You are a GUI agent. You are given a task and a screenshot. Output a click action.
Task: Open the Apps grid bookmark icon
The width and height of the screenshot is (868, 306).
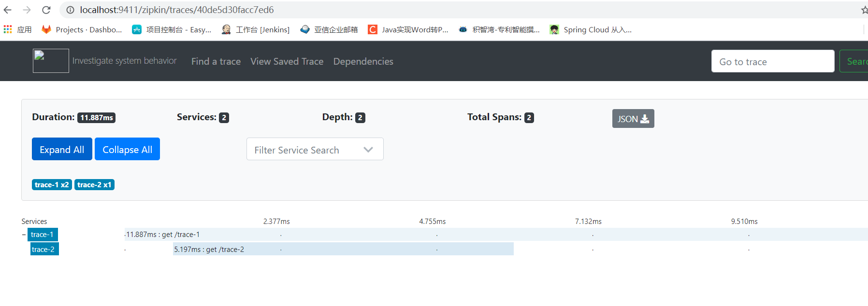click(x=8, y=29)
